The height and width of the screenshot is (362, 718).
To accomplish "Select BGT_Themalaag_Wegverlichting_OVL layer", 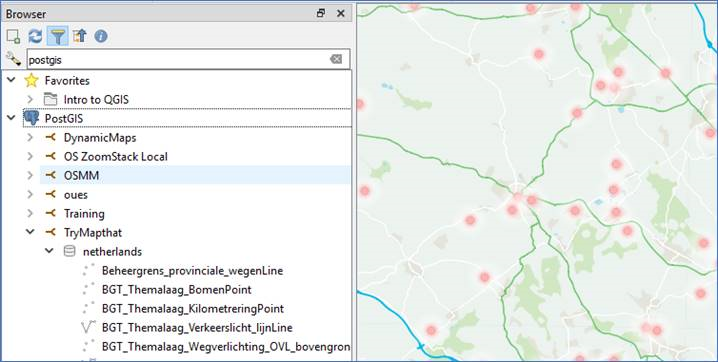I will [x=226, y=346].
